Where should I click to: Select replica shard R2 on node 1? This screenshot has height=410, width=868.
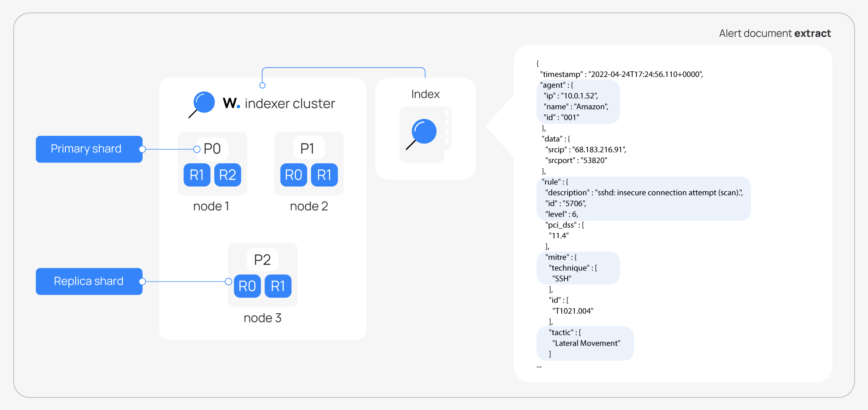[x=227, y=175]
